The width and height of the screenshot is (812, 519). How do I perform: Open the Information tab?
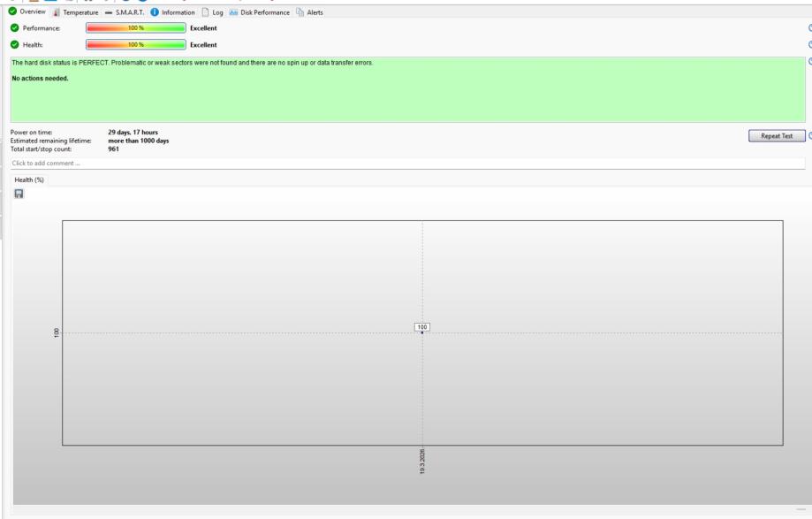click(172, 12)
